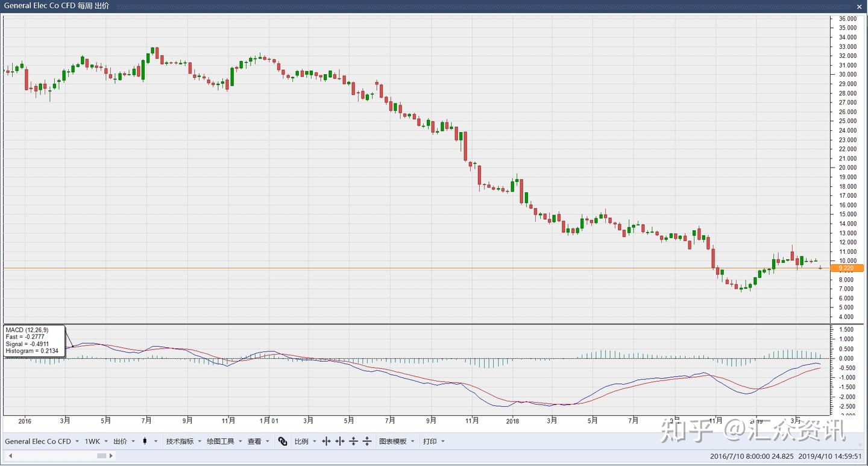Image resolution: width=868 pixels, height=466 pixels.
Task: Click the 4.000 price axis label
Action: click(x=848, y=317)
